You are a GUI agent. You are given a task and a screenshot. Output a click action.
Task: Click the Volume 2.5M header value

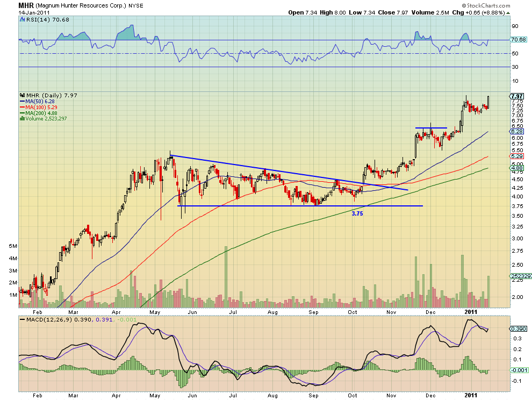[x=430, y=12]
